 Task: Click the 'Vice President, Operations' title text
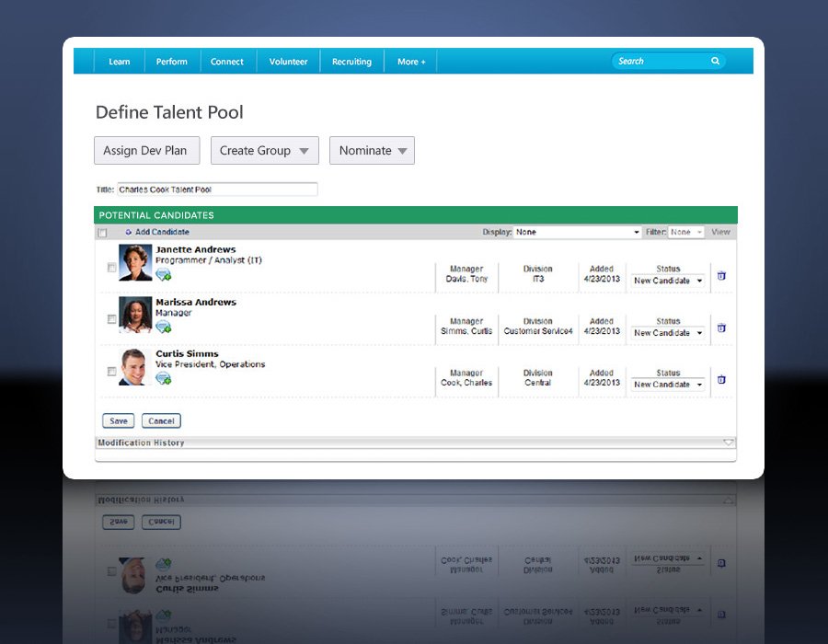210,364
